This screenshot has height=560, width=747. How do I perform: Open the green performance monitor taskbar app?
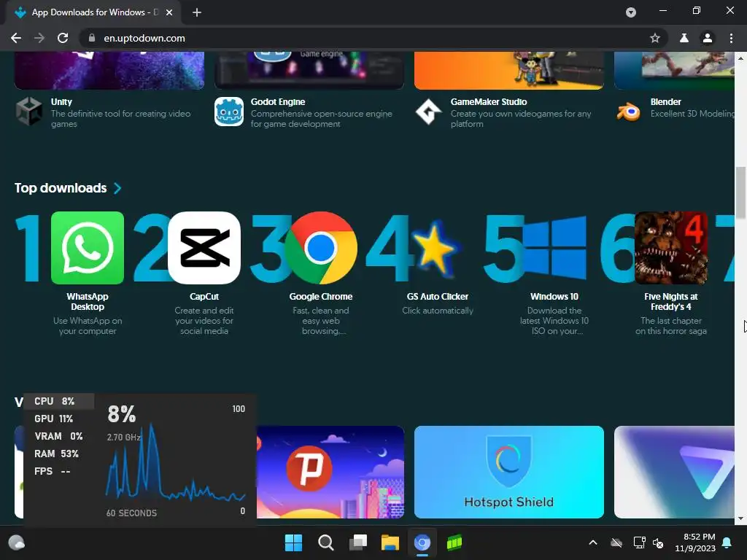[x=454, y=542]
